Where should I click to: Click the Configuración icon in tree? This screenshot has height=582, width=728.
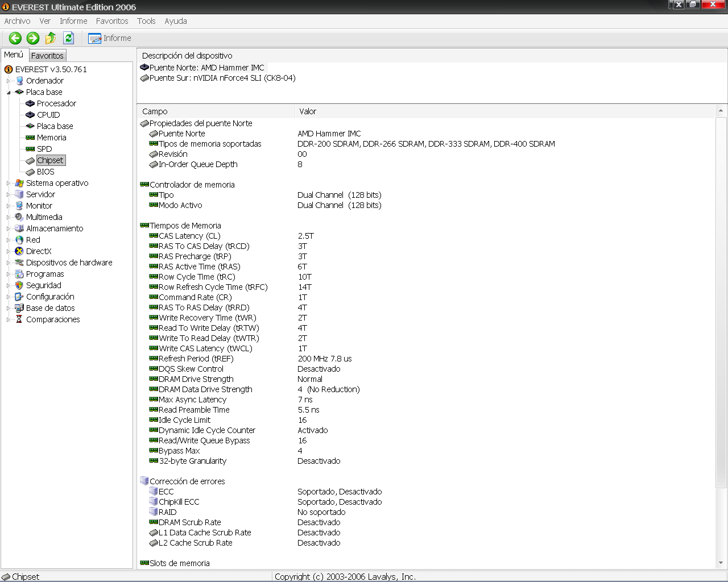pos(20,297)
